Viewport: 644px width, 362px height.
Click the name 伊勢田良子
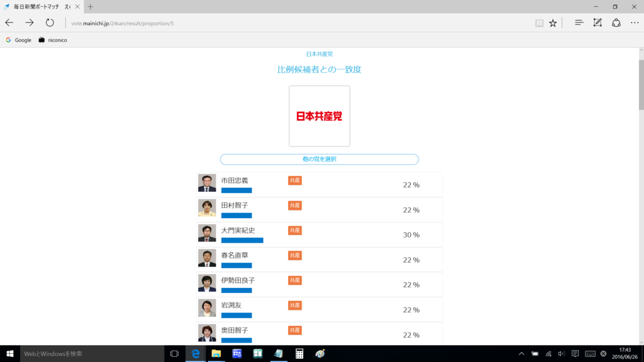click(x=238, y=280)
